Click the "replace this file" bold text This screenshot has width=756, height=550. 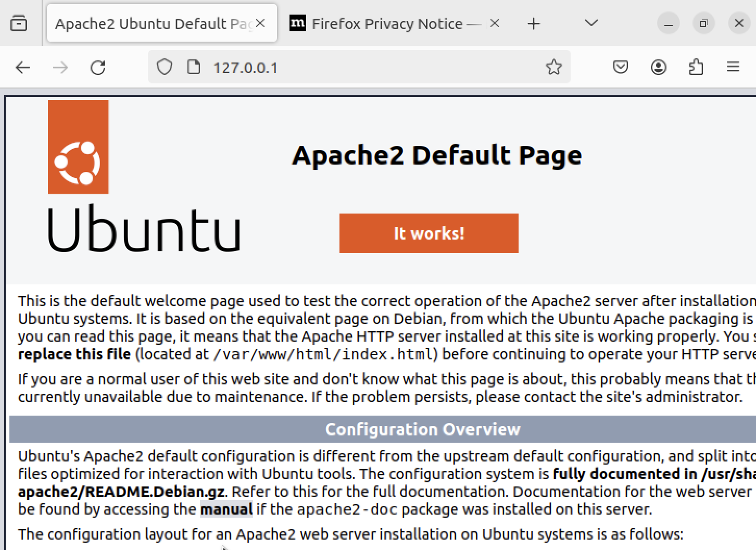(74, 354)
